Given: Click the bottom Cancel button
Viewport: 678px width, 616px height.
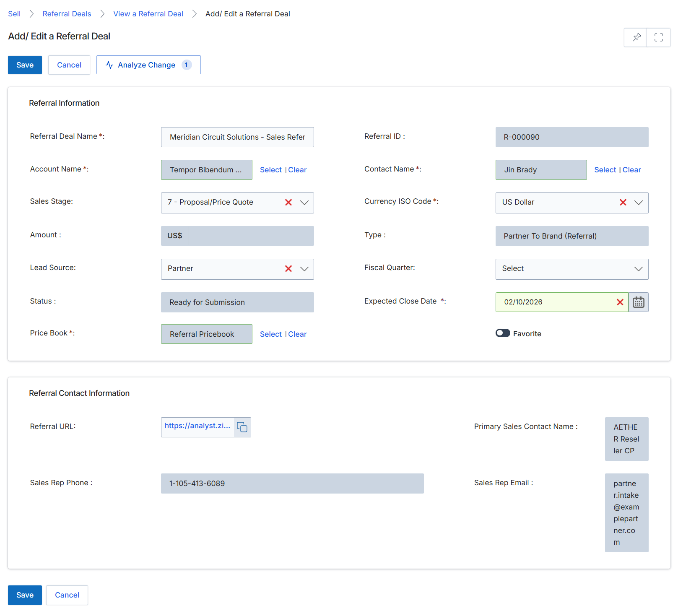Looking at the screenshot, I should coord(67,595).
